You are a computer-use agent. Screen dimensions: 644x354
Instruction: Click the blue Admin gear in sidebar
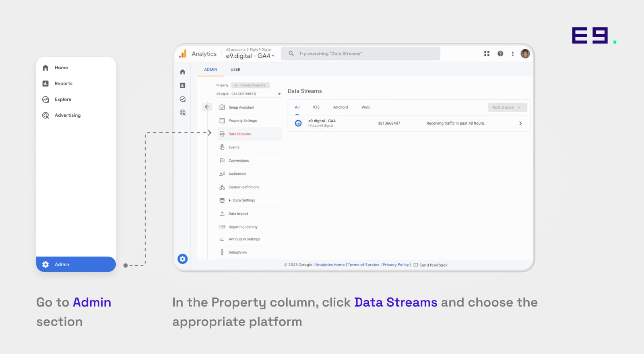tap(183, 259)
